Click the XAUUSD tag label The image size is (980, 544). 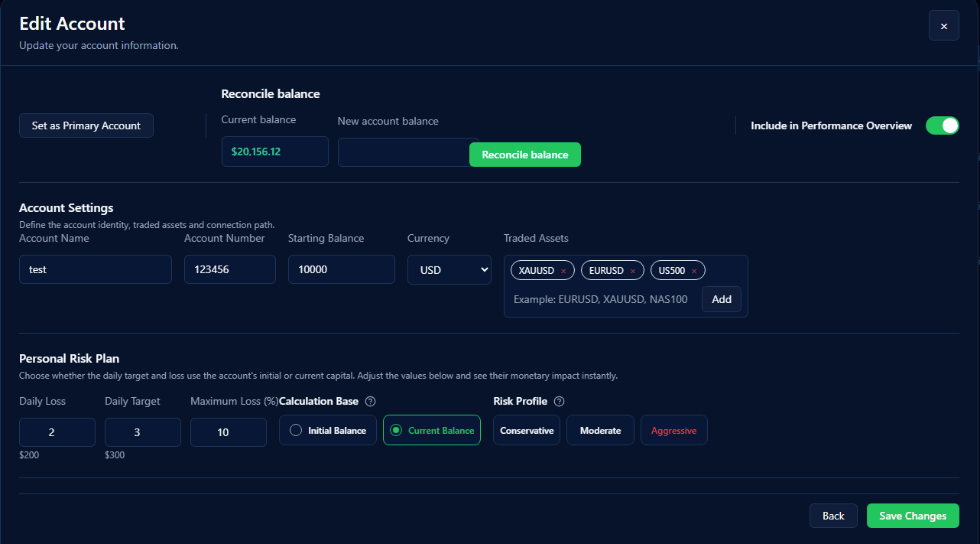tap(537, 271)
